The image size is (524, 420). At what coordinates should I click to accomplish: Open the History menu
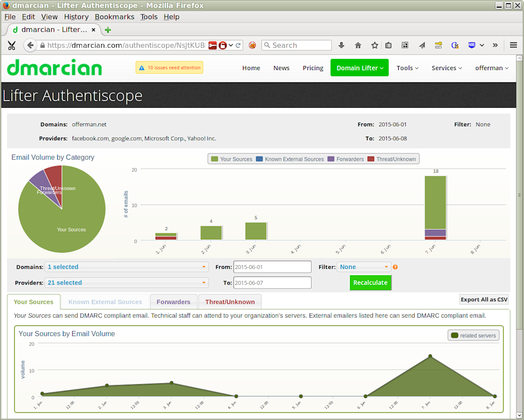tap(76, 17)
